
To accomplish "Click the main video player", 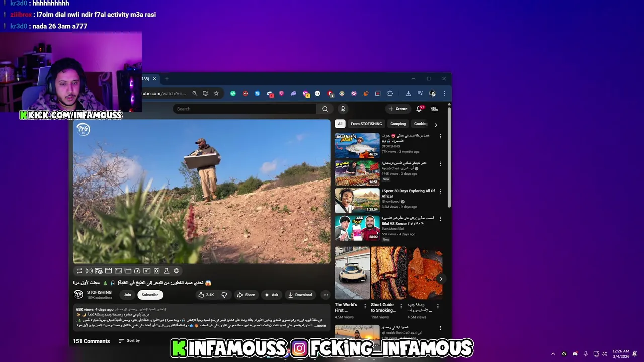I will click(201, 191).
